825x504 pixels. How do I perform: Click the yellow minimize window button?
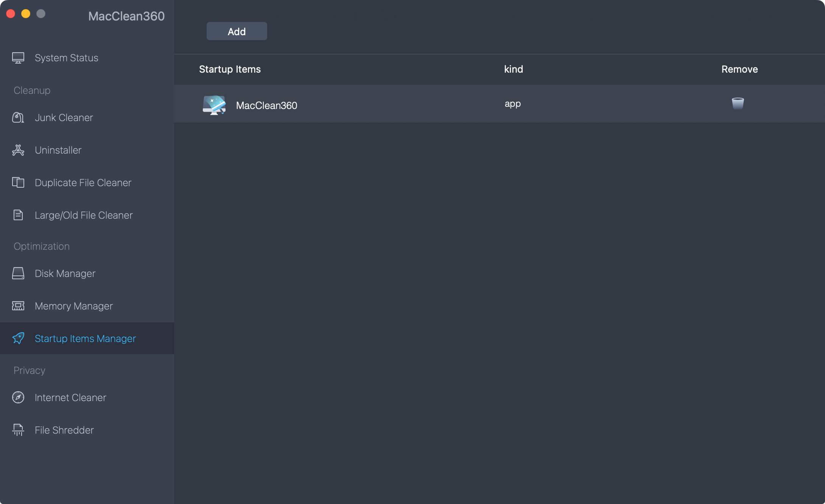pos(26,14)
